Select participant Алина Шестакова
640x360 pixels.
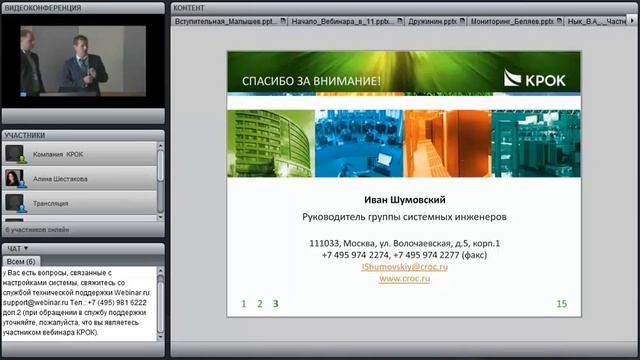point(79,178)
